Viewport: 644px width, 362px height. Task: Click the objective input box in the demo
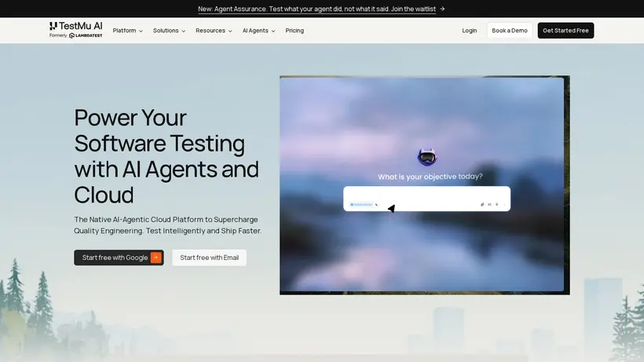click(426, 199)
